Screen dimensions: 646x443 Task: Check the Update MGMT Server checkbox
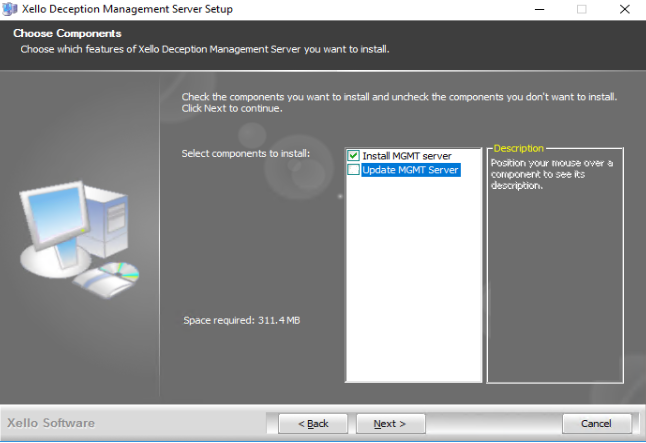[x=353, y=170]
